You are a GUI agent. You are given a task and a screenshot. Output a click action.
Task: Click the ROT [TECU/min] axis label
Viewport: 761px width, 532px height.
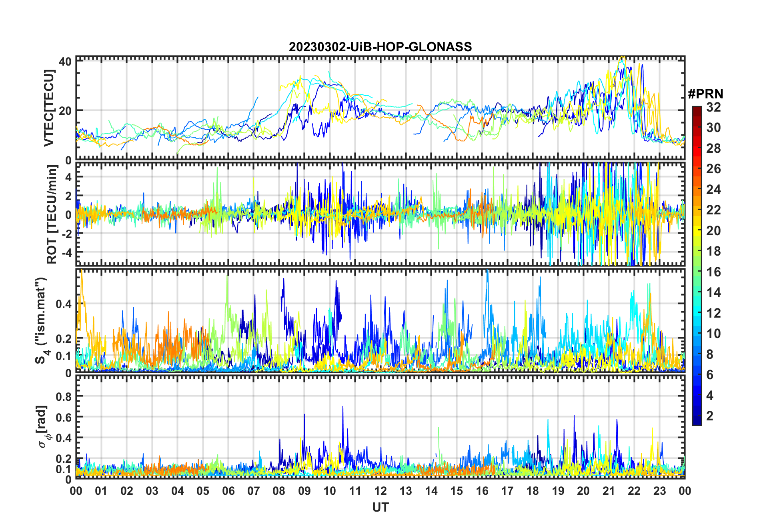coord(52,214)
